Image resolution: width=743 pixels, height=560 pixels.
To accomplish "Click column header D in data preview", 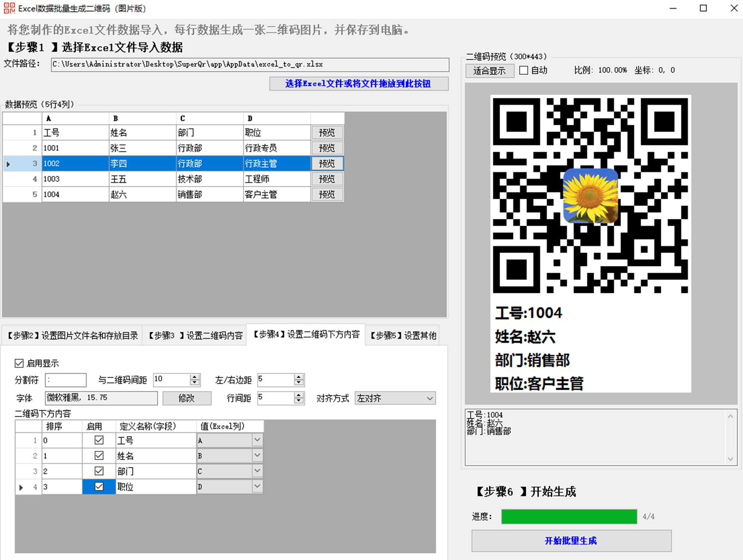I will [276, 118].
